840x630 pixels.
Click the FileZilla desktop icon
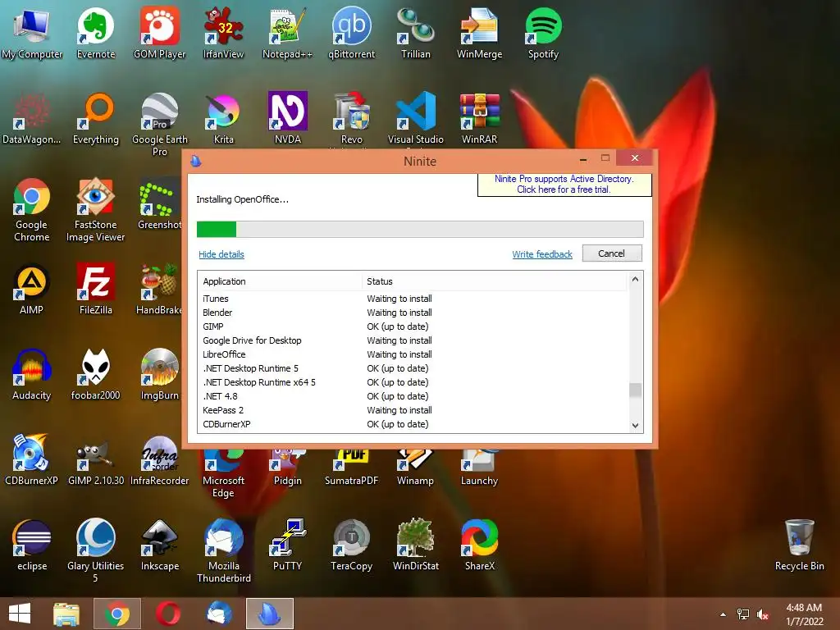[x=96, y=289]
